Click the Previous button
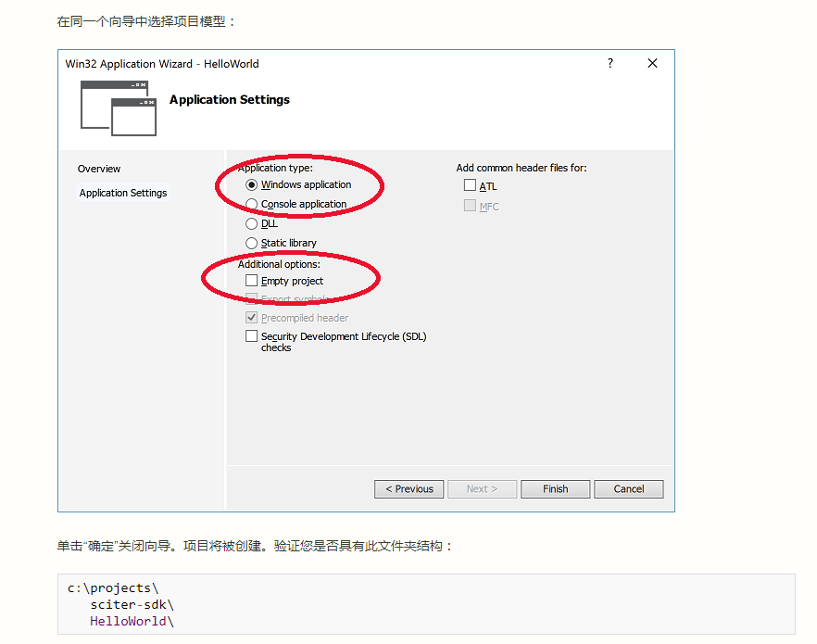Image resolution: width=817 pixels, height=644 pixels. pyautogui.click(x=408, y=488)
